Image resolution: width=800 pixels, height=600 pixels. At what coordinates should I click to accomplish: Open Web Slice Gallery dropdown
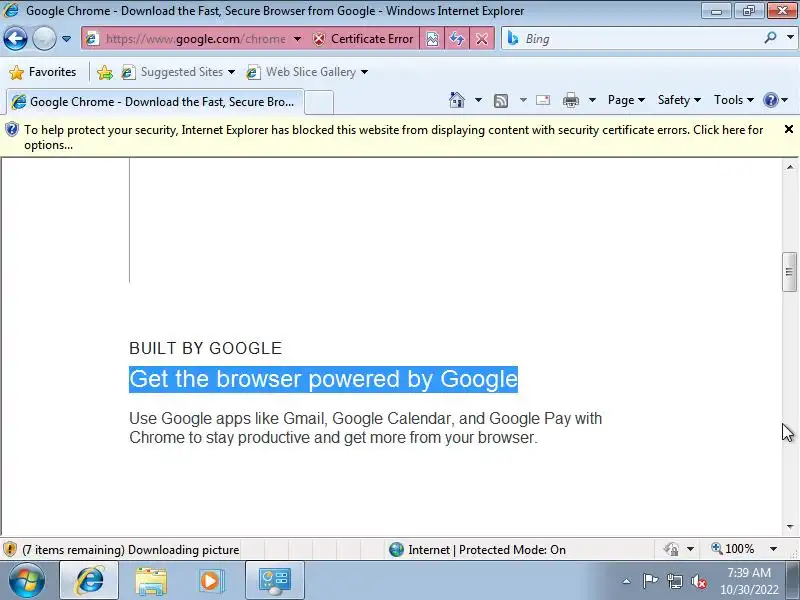click(307, 72)
